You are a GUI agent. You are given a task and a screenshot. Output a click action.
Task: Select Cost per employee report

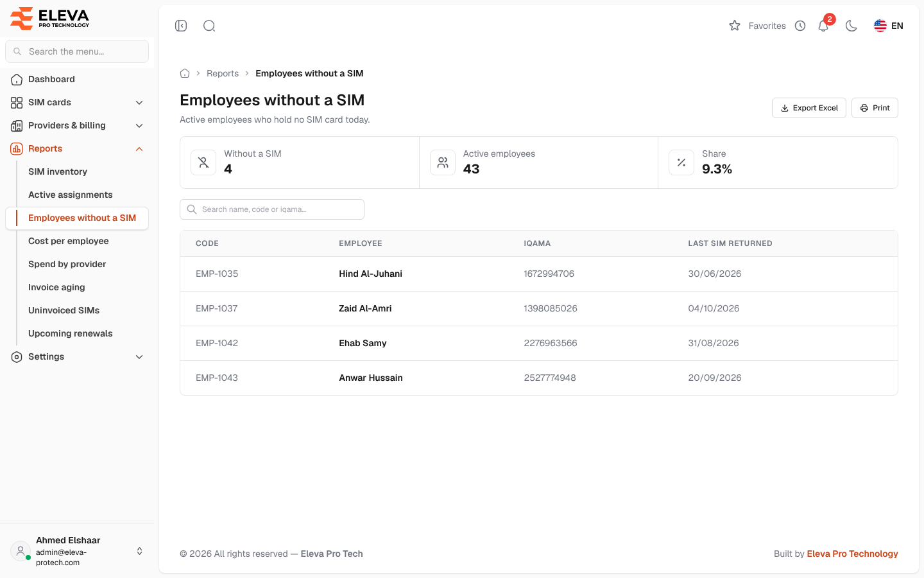(x=69, y=241)
